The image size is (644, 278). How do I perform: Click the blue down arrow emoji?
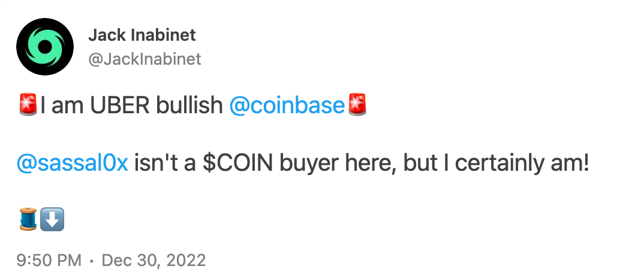(x=52, y=219)
